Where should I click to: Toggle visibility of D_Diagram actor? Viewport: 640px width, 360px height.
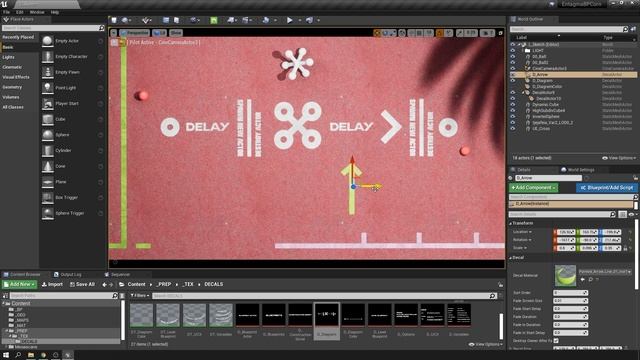click(513, 81)
